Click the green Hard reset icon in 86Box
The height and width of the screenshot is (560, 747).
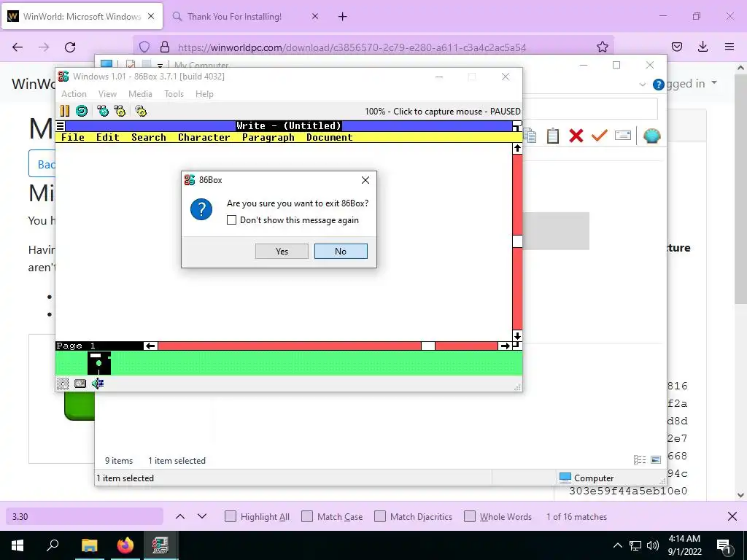pos(82,111)
